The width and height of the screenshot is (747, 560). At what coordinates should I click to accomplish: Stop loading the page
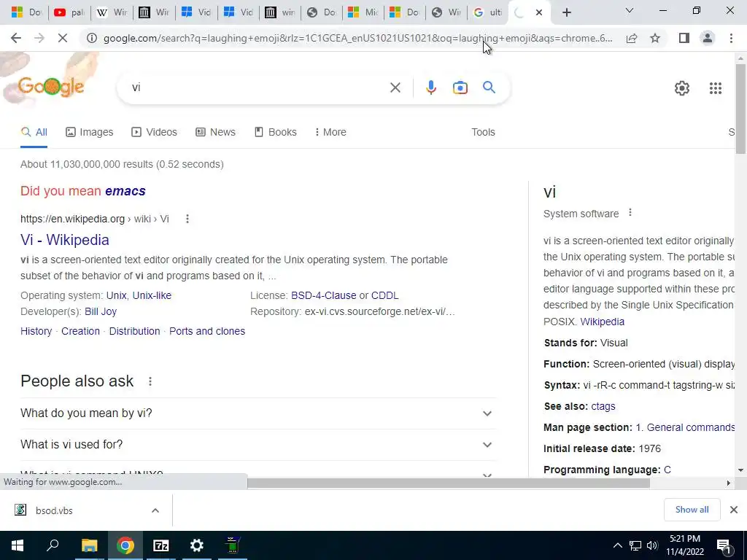63,38
